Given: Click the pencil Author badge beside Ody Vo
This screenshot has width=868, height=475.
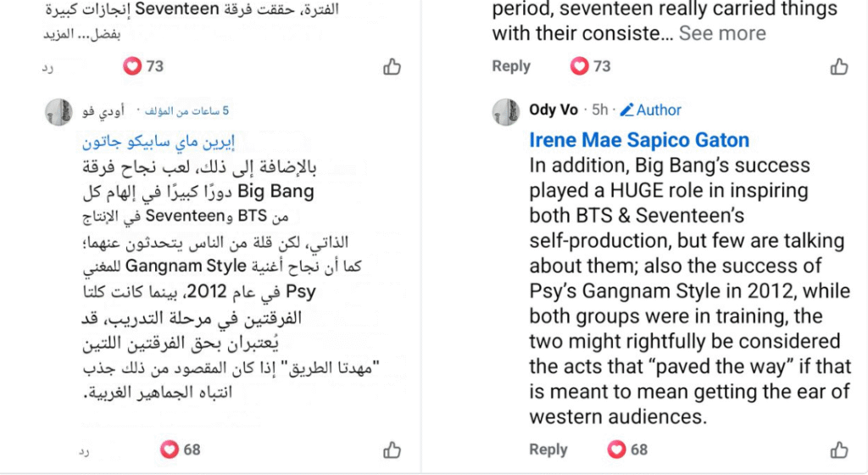Looking at the screenshot, I should click(650, 109).
